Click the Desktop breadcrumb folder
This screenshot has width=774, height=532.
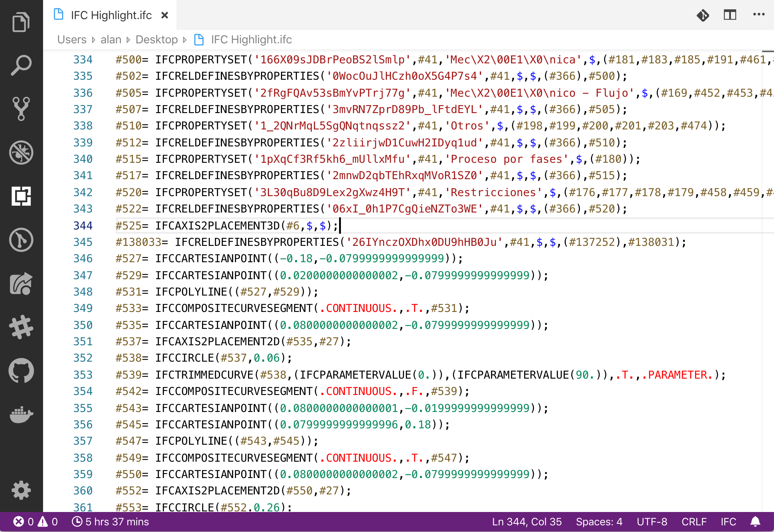coord(156,40)
